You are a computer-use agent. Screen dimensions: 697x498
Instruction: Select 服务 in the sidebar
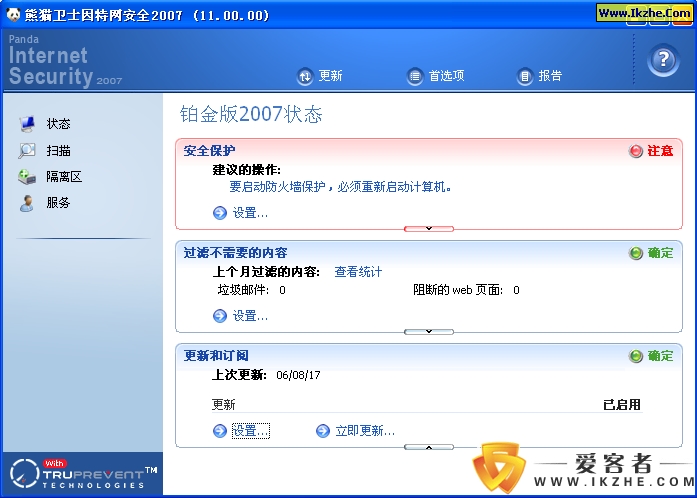(58, 203)
